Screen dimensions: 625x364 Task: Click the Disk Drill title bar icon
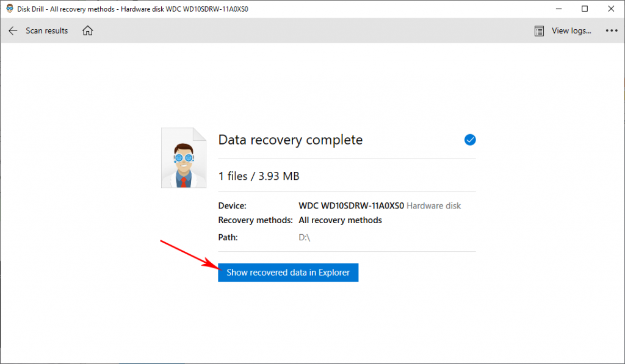9,9
